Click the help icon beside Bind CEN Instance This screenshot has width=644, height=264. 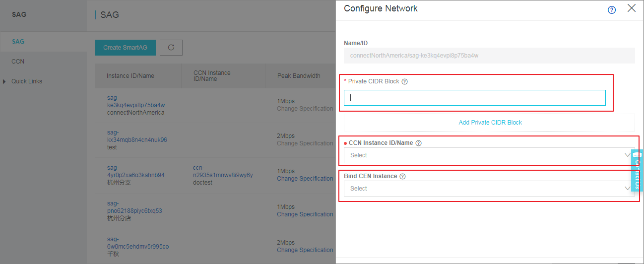click(x=402, y=176)
